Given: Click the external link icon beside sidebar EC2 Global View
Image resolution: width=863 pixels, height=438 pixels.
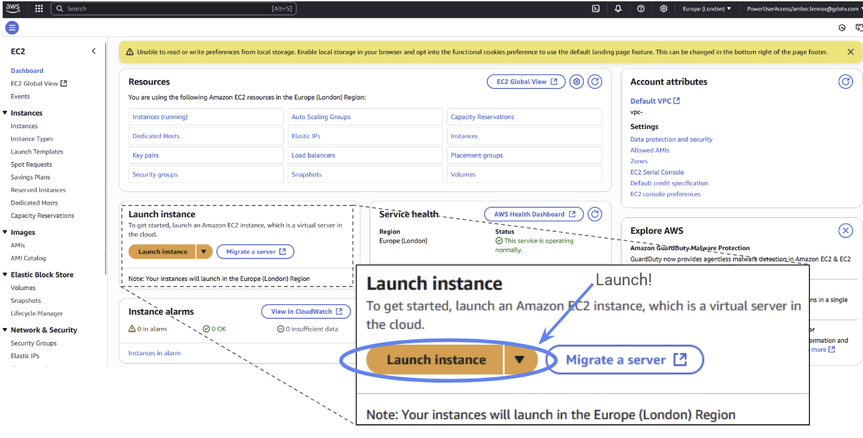Looking at the screenshot, I should pyautogui.click(x=63, y=84).
